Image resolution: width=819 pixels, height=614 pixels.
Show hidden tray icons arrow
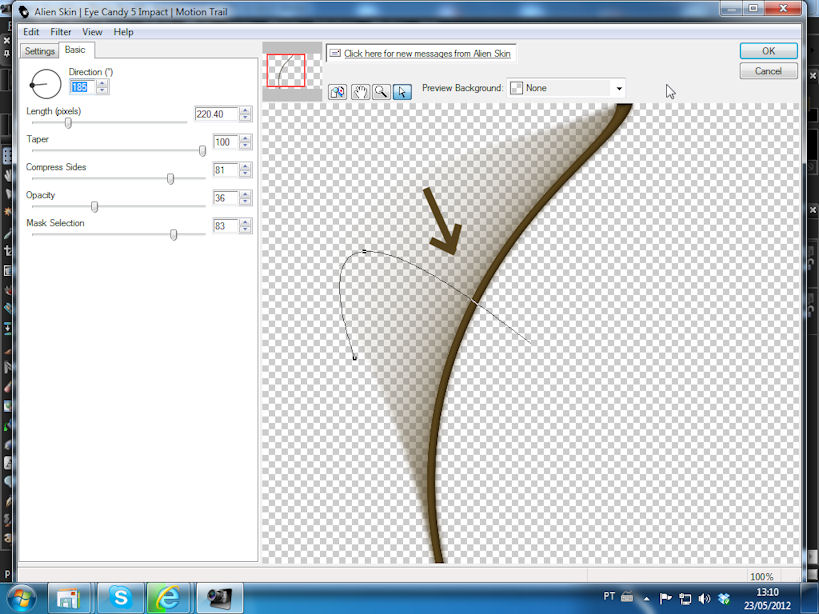click(647, 599)
